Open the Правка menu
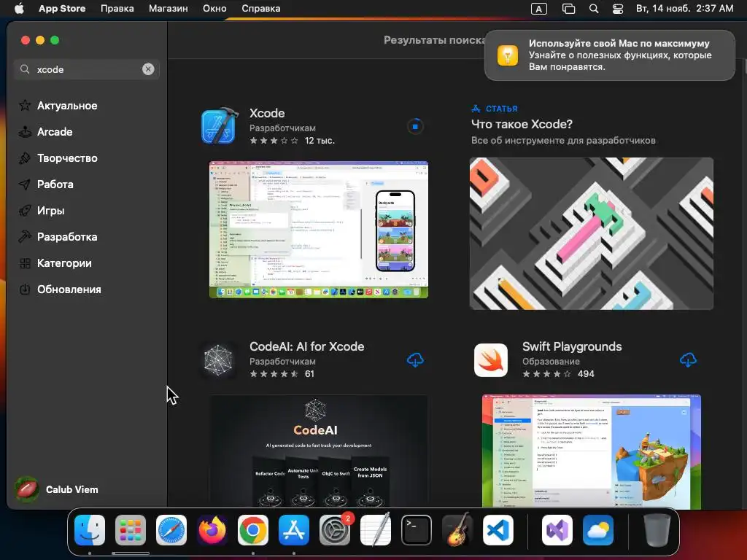 tap(117, 9)
